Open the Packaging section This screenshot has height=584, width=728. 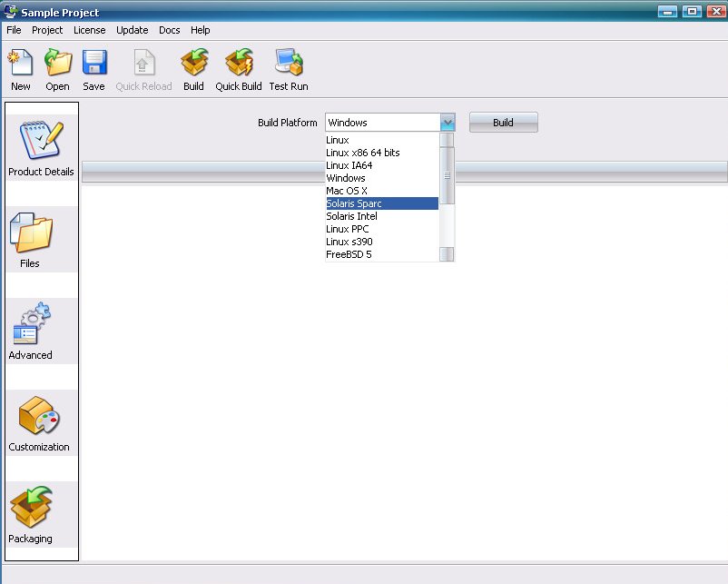pyautogui.click(x=42, y=514)
